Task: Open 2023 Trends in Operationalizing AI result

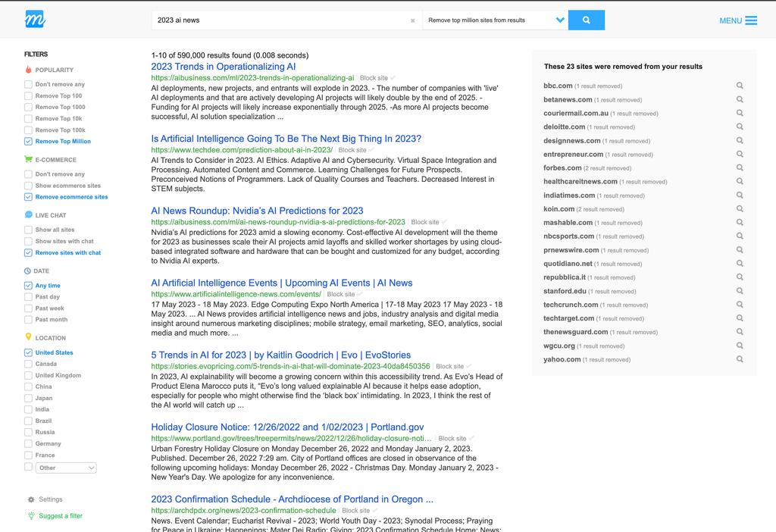Action: [x=224, y=67]
